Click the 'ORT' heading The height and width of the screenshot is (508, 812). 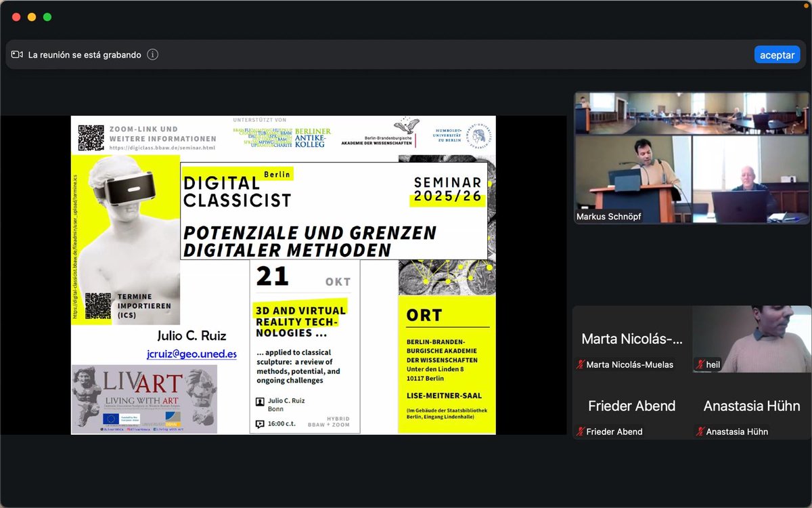pyautogui.click(x=424, y=316)
